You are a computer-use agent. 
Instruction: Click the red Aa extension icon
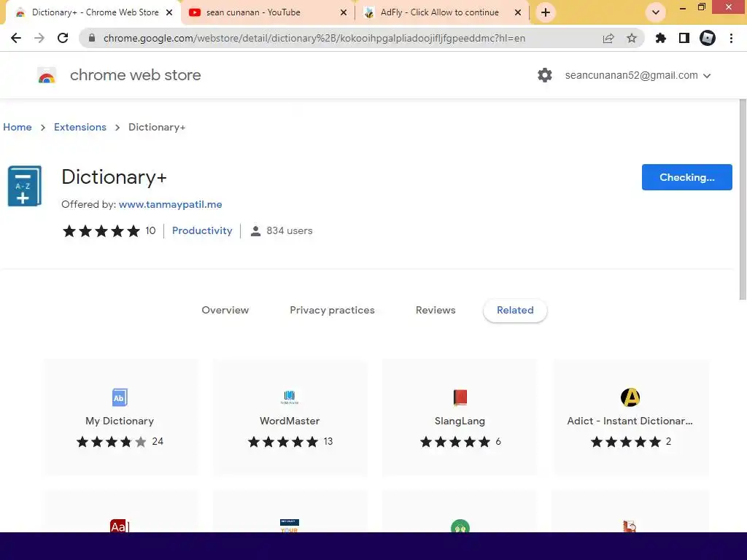(x=120, y=526)
